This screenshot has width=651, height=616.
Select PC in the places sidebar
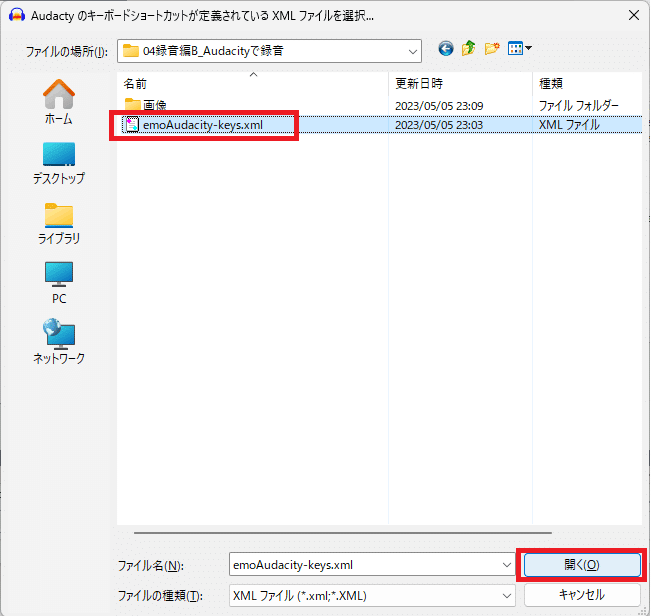59,283
